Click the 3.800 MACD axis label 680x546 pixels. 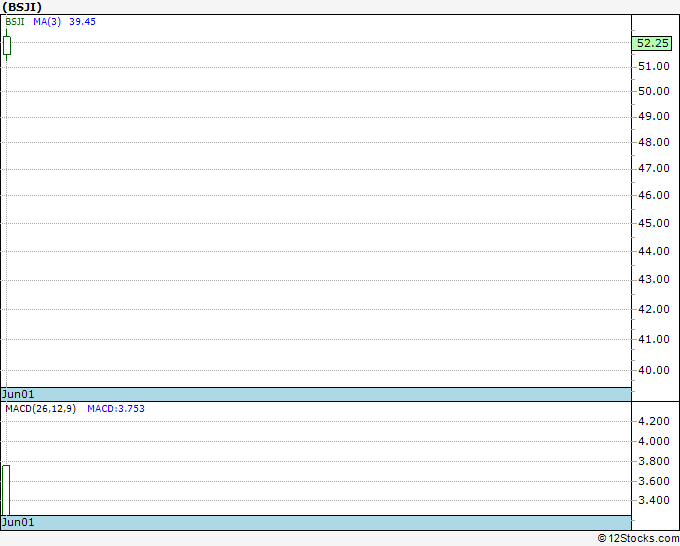point(654,461)
